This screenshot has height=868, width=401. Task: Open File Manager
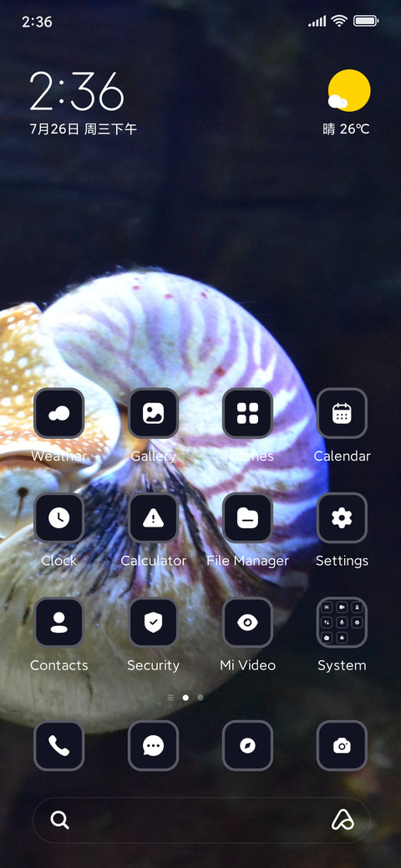[247, 517]
